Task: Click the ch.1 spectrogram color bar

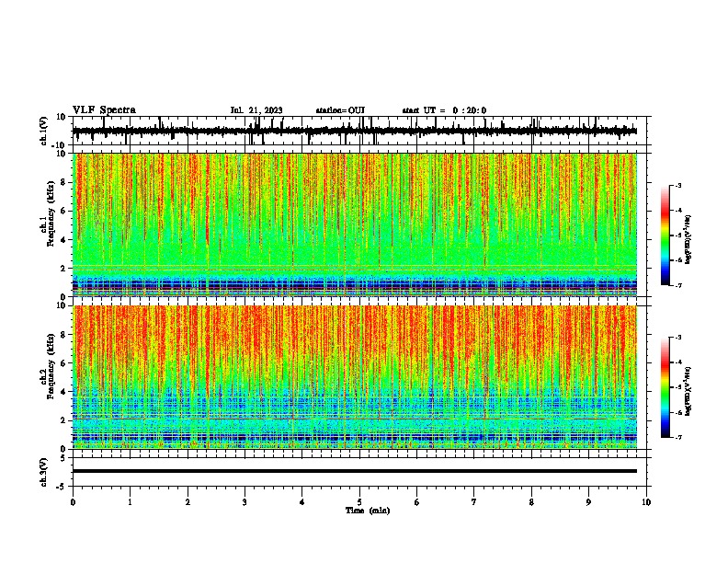Action: 665,236
